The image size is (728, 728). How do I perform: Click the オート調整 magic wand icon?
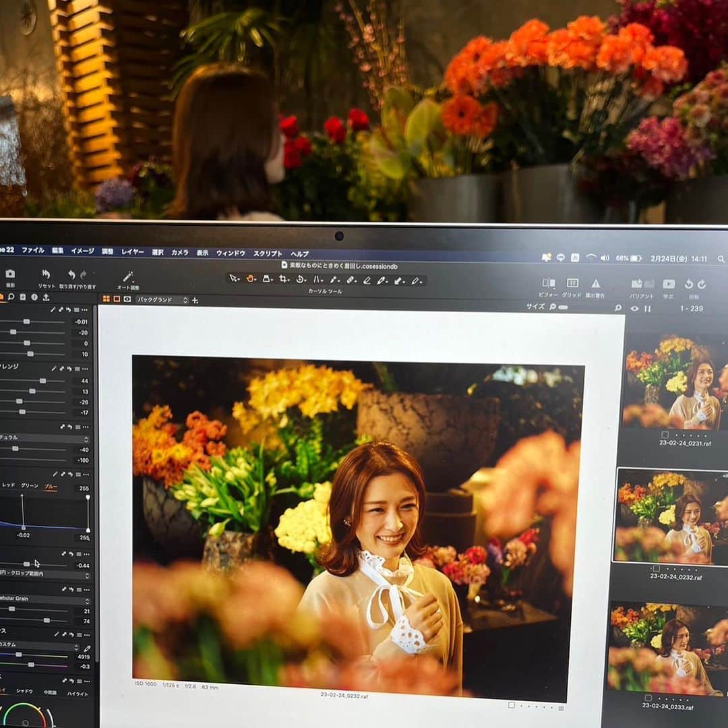tap(127, 277)
